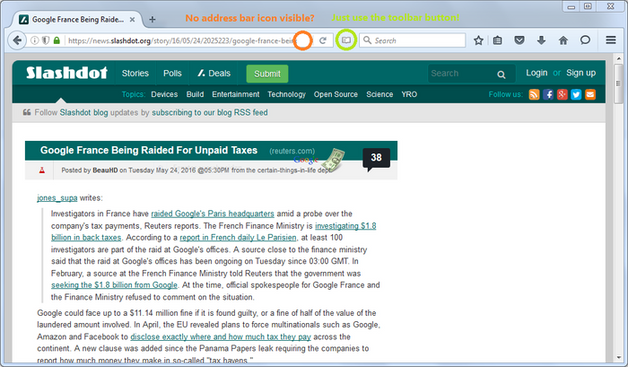628x367 pixels.
Task: Reload the current page
Action: click(x=323, y=40)
